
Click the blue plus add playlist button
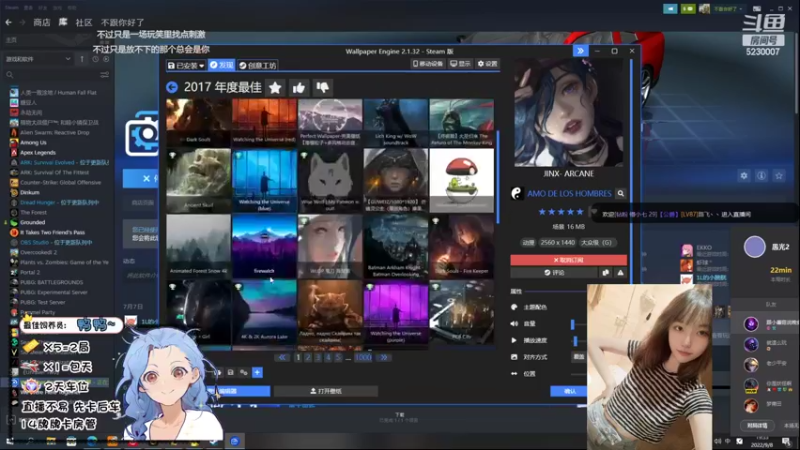pyautogui.click(x=257, y=372)
